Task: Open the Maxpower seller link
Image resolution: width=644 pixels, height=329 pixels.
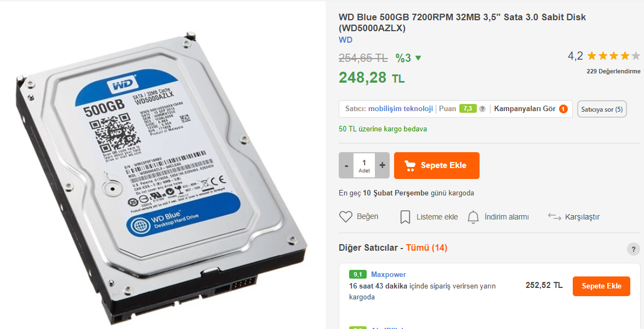Action: click(x=389, y=274)
